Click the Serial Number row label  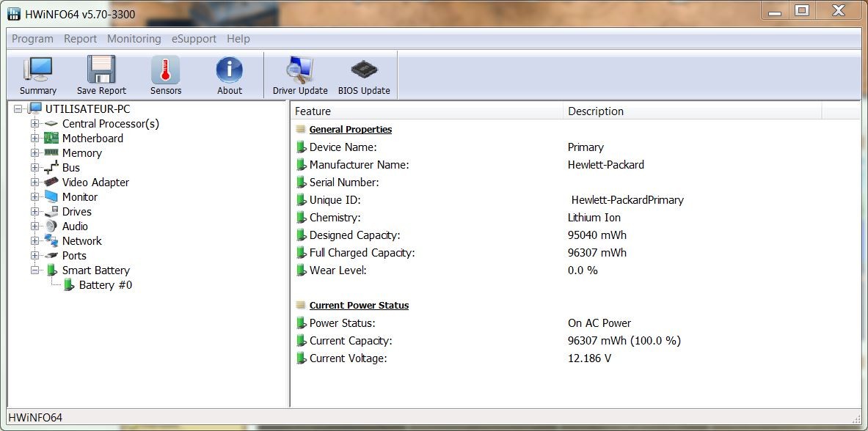[x=344, y=183]
